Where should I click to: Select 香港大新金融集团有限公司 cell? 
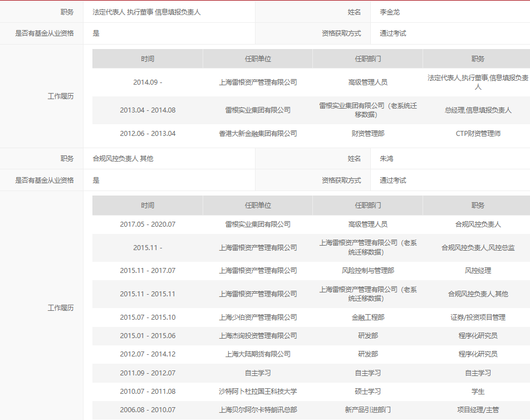(x=258, y=134)
